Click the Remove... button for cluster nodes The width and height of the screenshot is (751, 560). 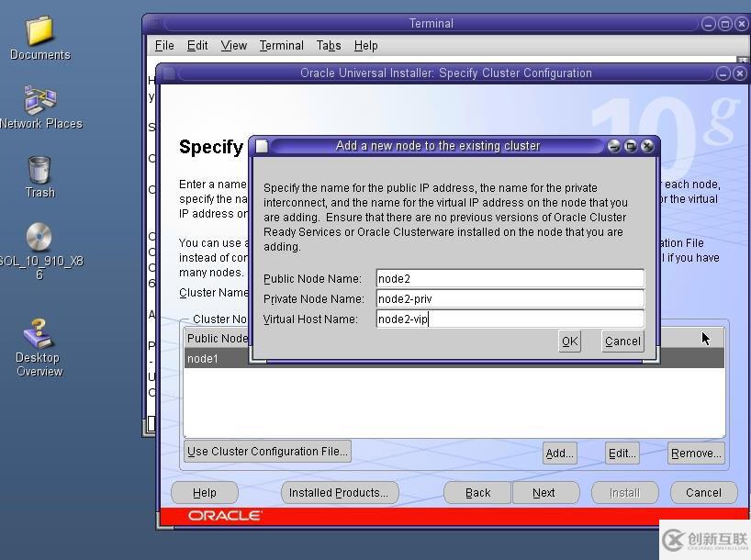pyautogui.click(x=696, y=454)
